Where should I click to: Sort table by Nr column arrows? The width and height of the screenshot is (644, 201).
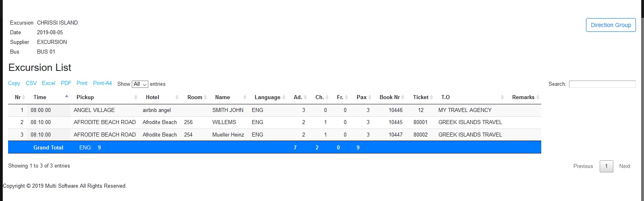[23, 97]
